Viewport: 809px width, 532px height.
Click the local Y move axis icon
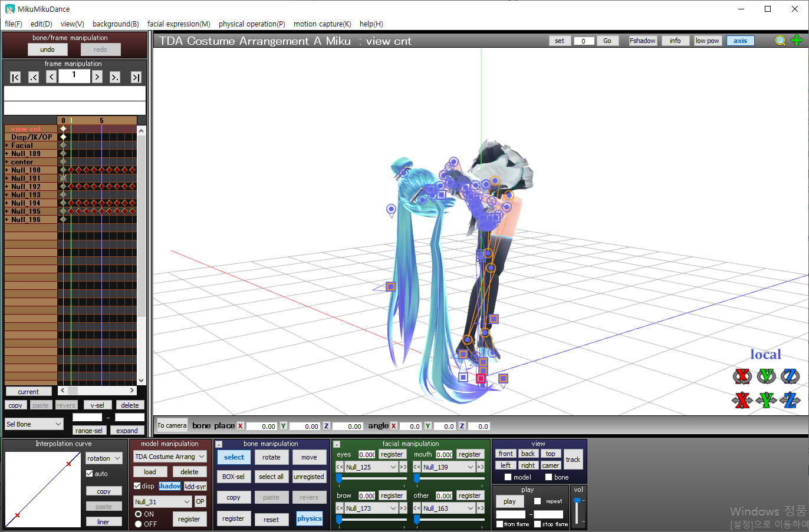pos(766,401)
